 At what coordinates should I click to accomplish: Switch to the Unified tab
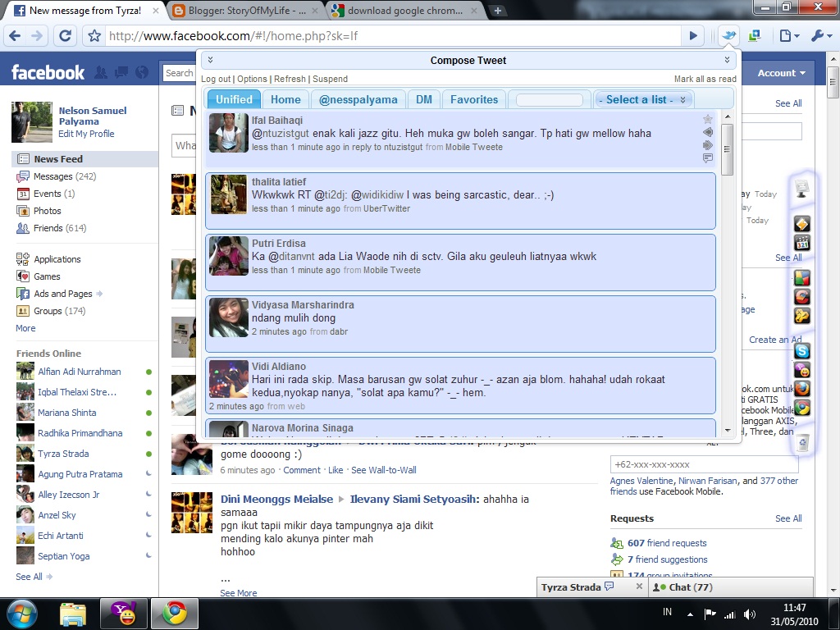[234, 99]
